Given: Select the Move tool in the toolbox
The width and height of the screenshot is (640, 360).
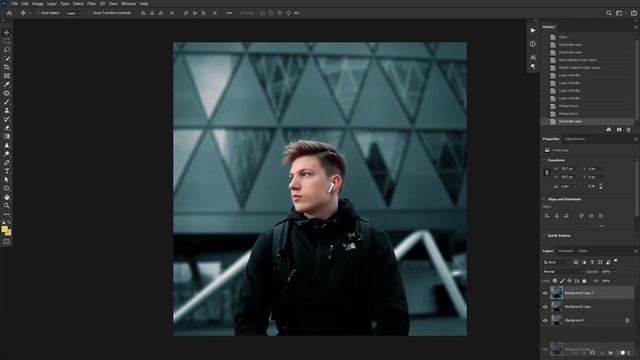Looking at the screenshot, I should [7, 32].
